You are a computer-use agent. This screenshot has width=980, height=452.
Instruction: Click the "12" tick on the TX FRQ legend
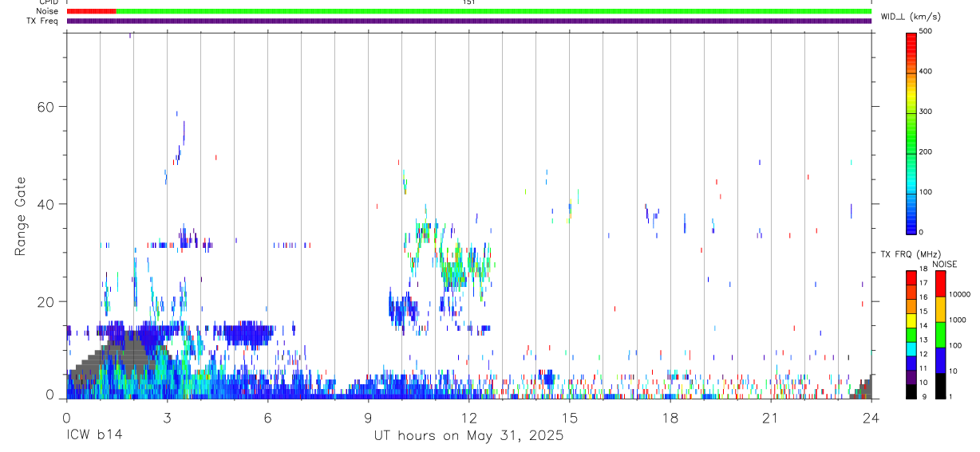click(923, 354)
